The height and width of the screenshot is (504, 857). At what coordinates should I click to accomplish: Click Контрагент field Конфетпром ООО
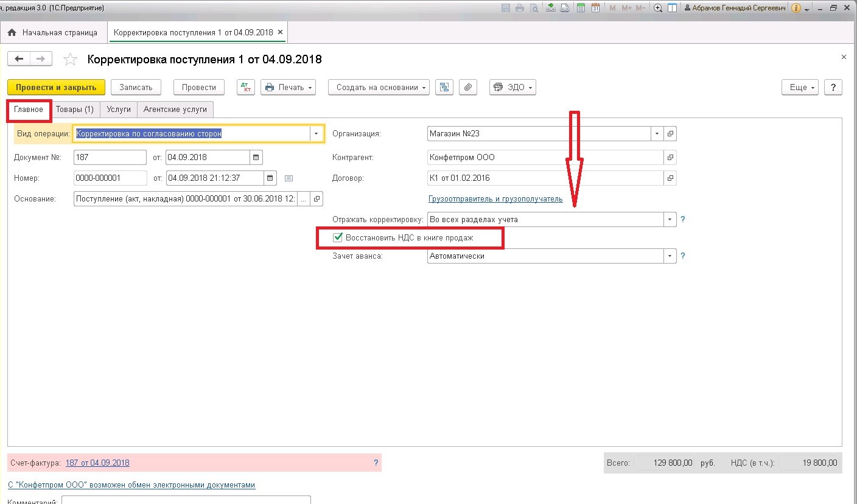(545, 157)
